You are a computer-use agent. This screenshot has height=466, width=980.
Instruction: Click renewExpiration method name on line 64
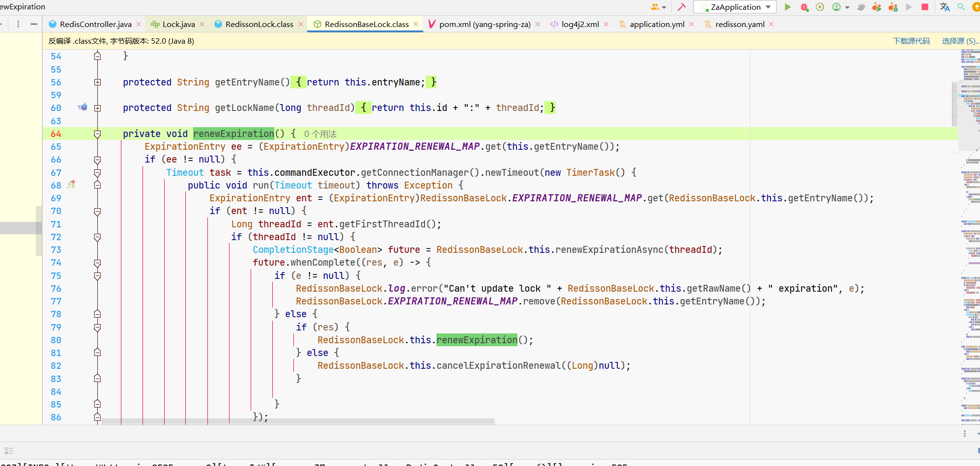coord(233,134)
